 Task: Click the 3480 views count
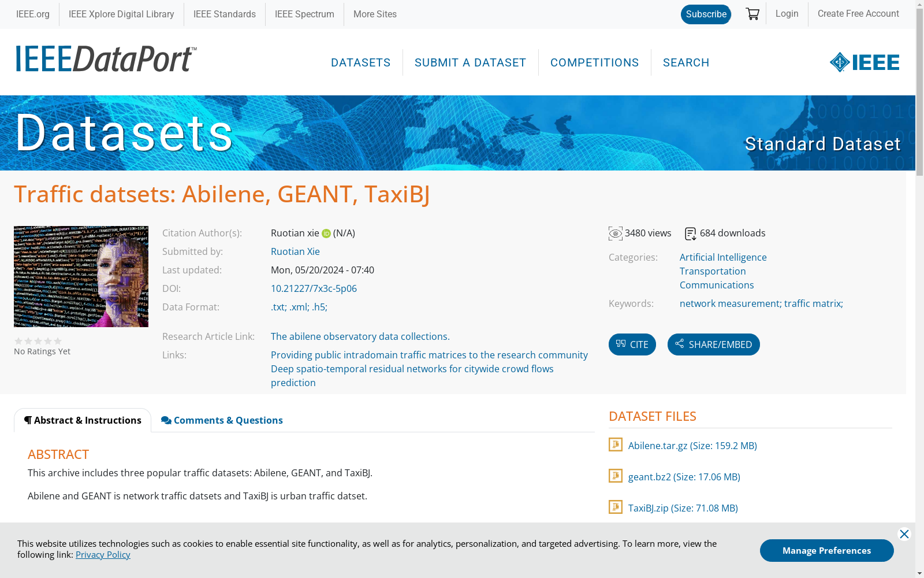648,233
